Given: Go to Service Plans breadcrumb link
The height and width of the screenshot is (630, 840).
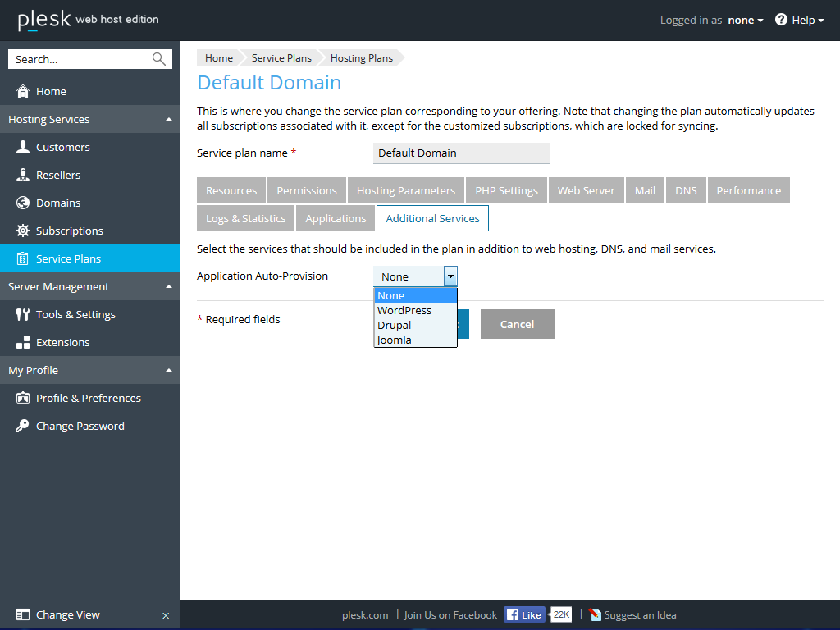Looking at the screenshot, I should [x=281, y=58].
